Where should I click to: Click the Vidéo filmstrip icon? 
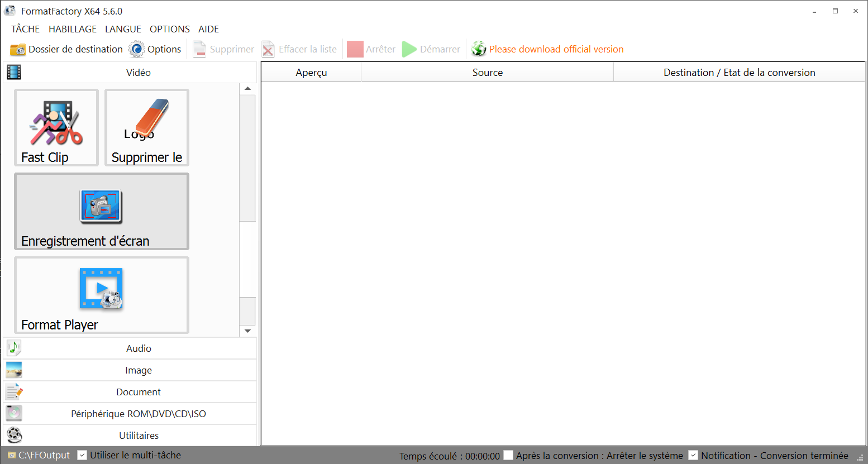(x=14, y=72)
